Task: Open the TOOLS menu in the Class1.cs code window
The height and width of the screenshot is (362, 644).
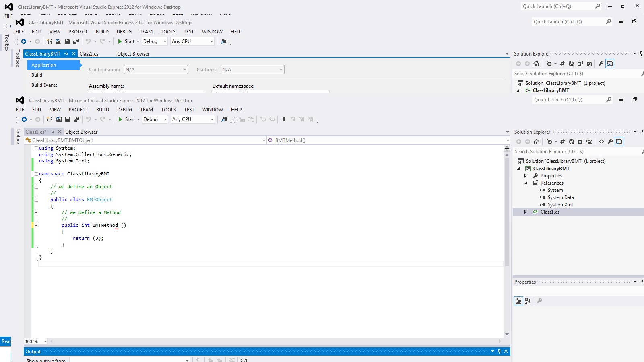Action: (168, 109)
